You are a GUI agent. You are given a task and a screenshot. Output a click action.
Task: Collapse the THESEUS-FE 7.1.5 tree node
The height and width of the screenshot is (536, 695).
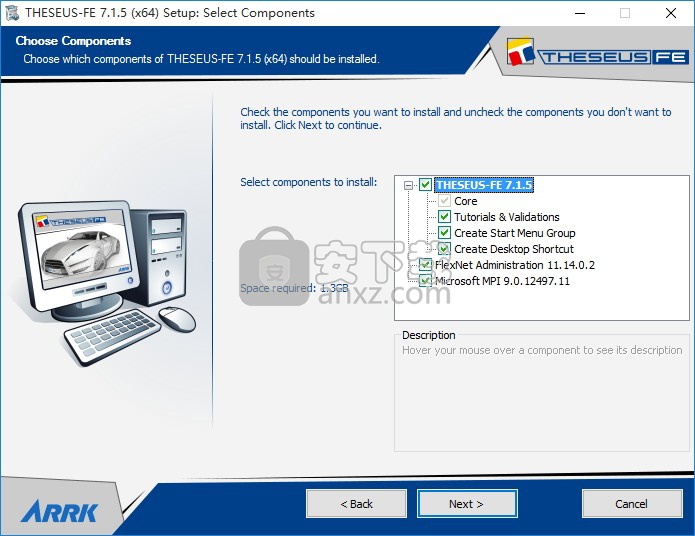click(x=408, y=185)
